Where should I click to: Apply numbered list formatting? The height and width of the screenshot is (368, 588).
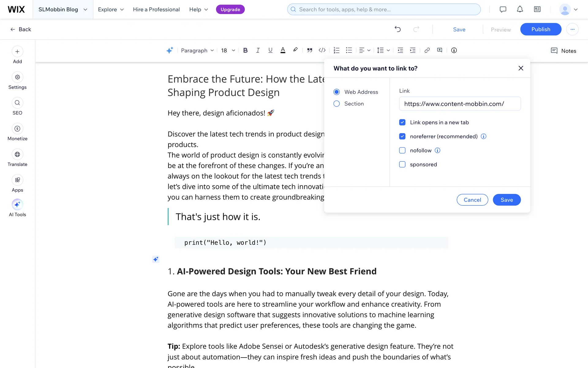[x=336, y=50]
